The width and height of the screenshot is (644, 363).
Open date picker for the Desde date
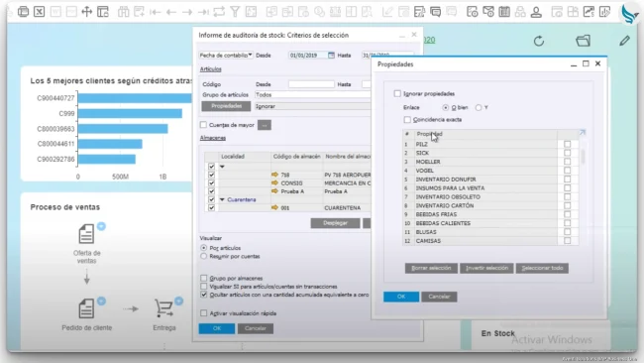[331, 56]
